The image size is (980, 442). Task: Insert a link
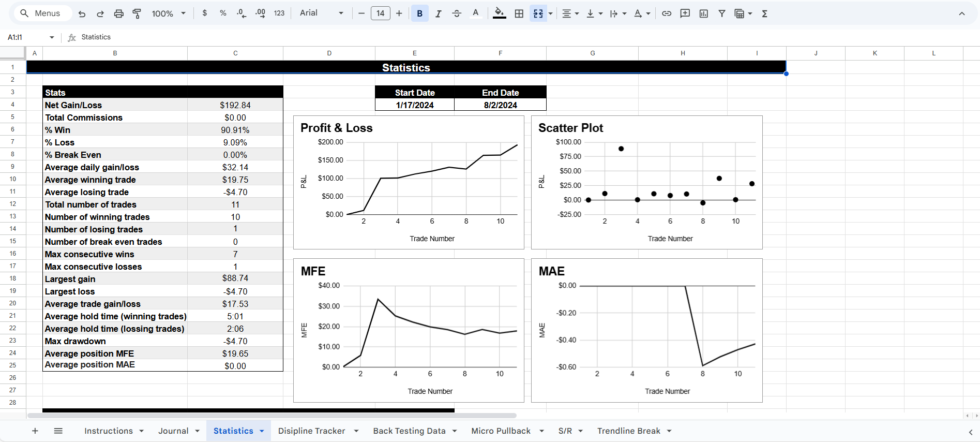click(x=667, y=14)
